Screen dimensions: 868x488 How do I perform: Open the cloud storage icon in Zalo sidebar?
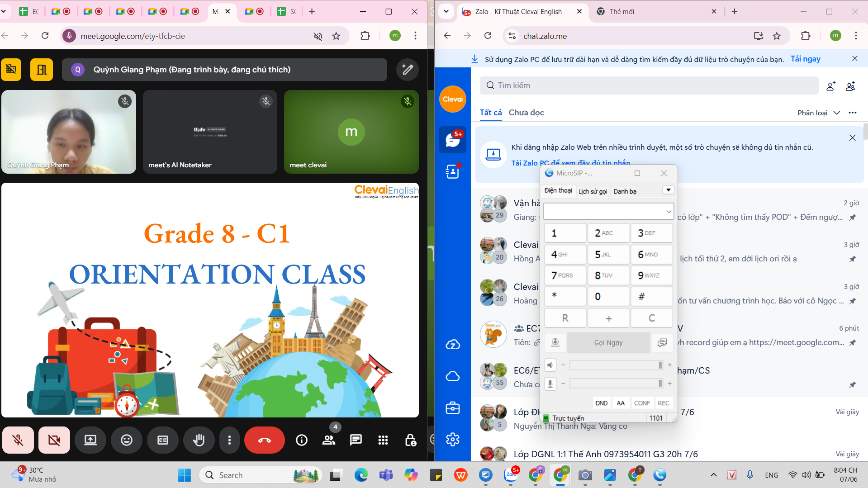click(x=453, y=376)
